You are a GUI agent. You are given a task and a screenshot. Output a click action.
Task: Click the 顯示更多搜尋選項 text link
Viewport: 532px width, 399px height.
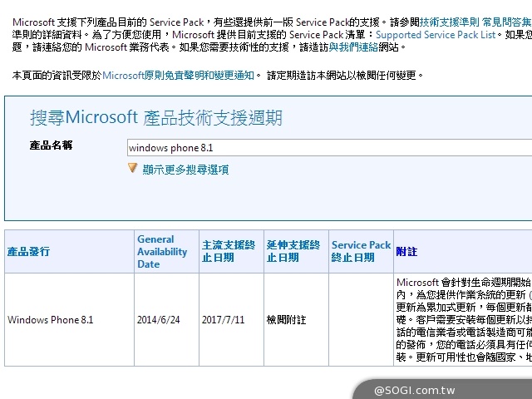185,170
